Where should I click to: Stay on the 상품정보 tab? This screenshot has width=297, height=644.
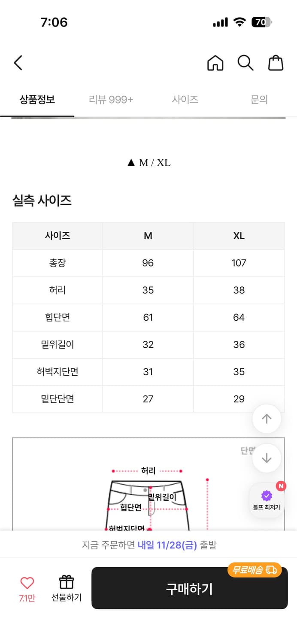(37, 99)
